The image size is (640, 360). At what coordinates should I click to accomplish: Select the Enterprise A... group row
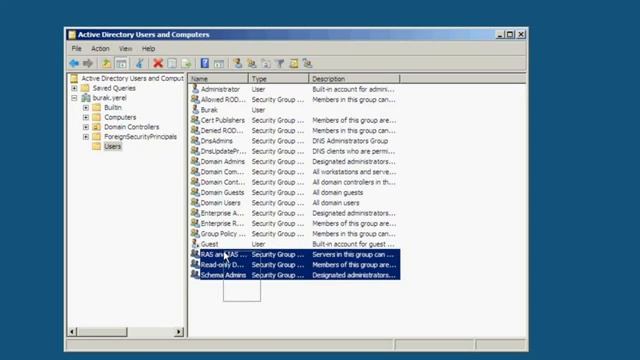pos(295,213)
